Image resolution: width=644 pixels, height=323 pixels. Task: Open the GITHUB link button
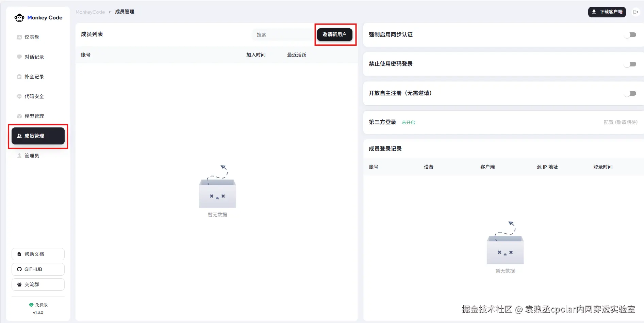click(38, 269)
